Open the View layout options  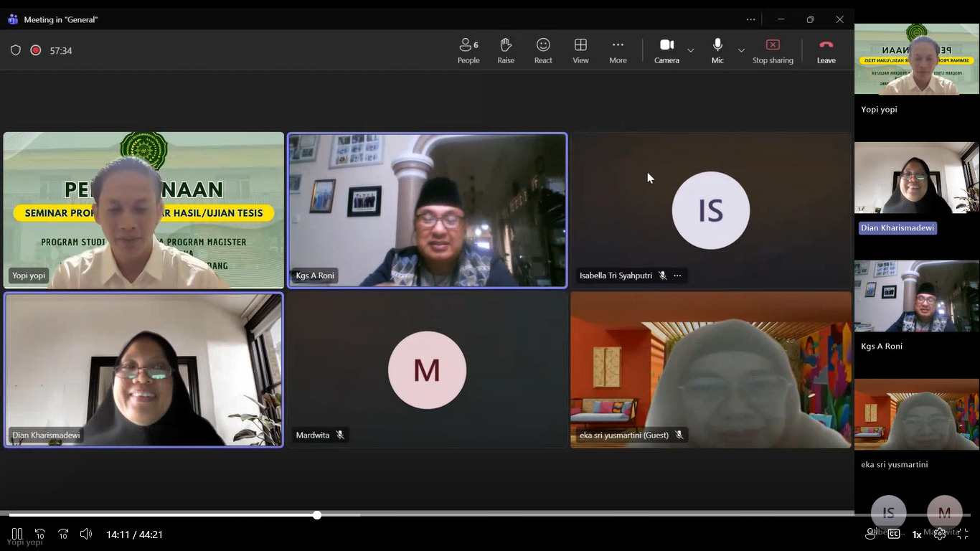(x=580, y=50)
